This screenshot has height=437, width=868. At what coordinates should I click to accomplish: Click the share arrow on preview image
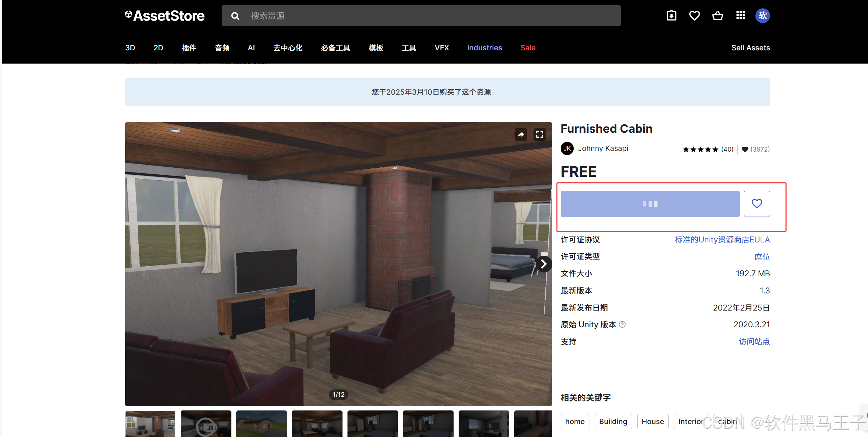click(x=521, y=134)
